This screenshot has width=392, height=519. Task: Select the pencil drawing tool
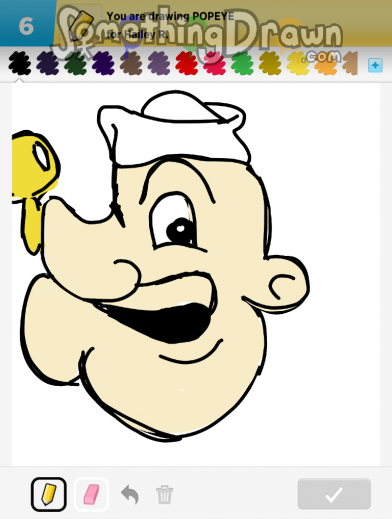[x=49, y=494]
